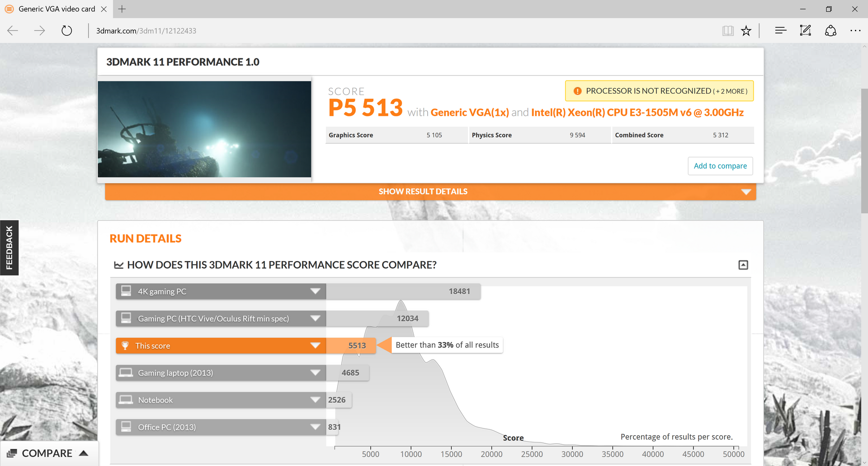
Task: Click the chart icon beside comparison heading
Action: [118, 265]
